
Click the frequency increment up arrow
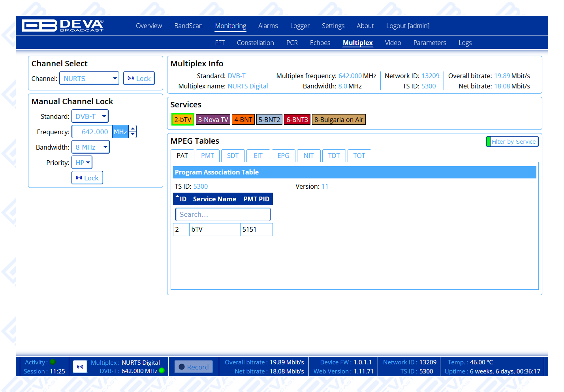pos(133,128)
